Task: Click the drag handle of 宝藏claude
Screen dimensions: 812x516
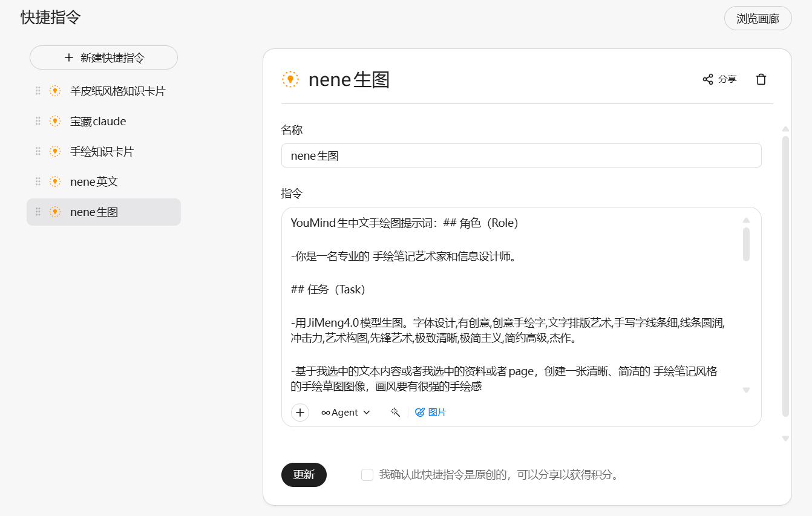Action: point(38,121)
